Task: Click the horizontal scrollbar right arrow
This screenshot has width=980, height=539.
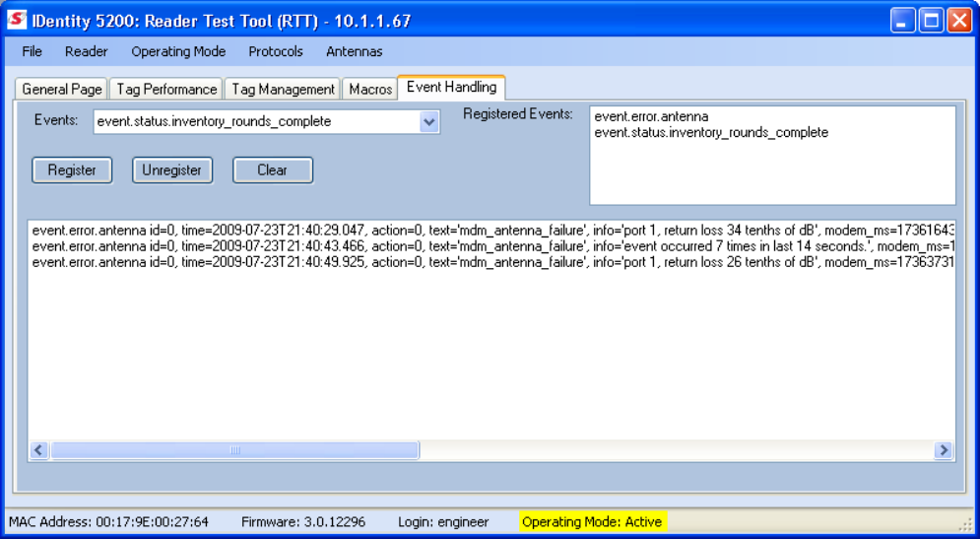Action: [944, 450]
